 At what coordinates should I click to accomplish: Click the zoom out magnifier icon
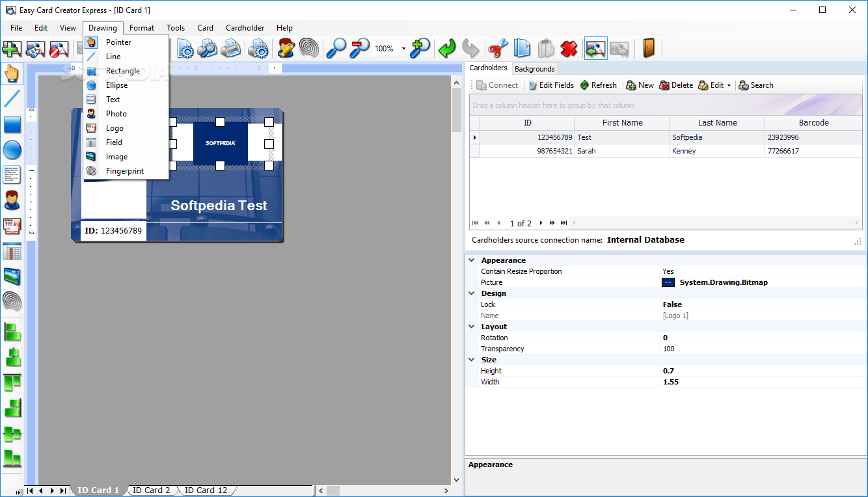(359, 48)
